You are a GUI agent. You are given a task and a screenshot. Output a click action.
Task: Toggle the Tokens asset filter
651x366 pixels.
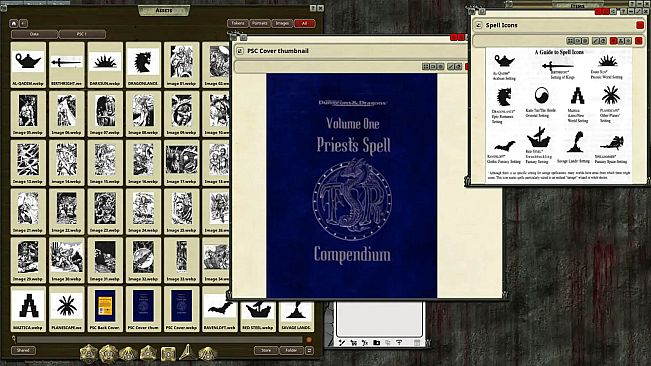point(238,23)
